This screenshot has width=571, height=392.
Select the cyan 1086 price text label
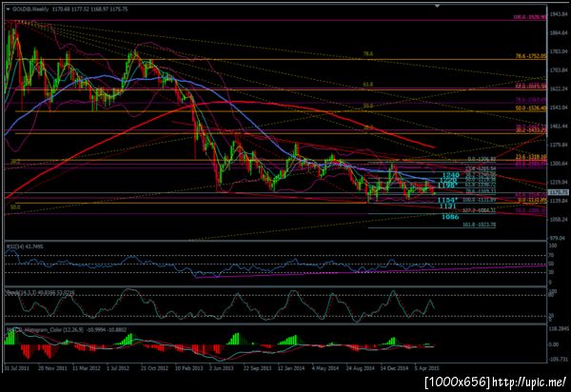pyautogui.click(x=450, y=217)
